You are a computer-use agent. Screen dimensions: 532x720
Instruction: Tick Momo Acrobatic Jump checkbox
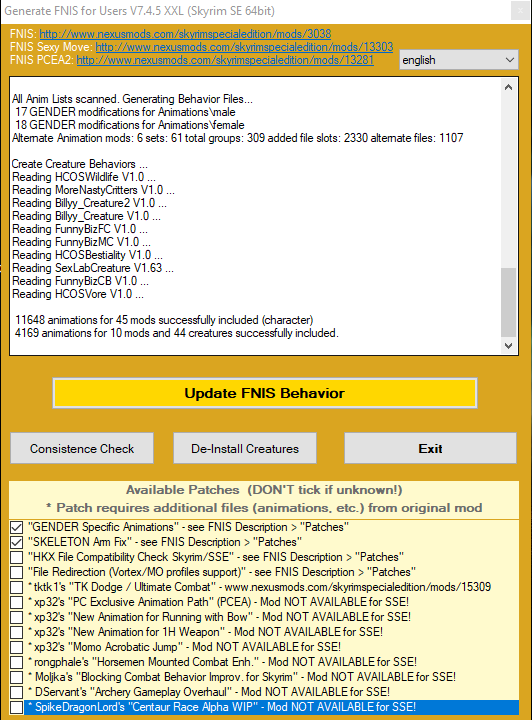17,647
